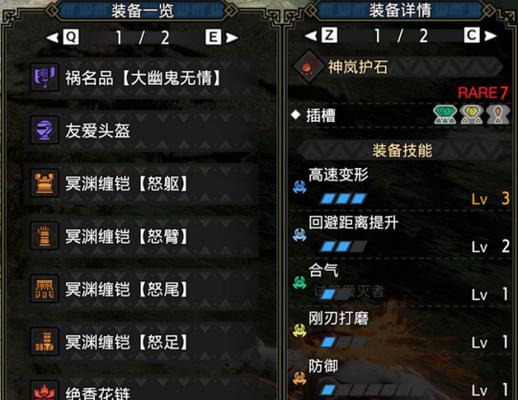Click the third decoration slot gem icon
518x400 pixels.
pyautogui.click(x=498, y=115)
